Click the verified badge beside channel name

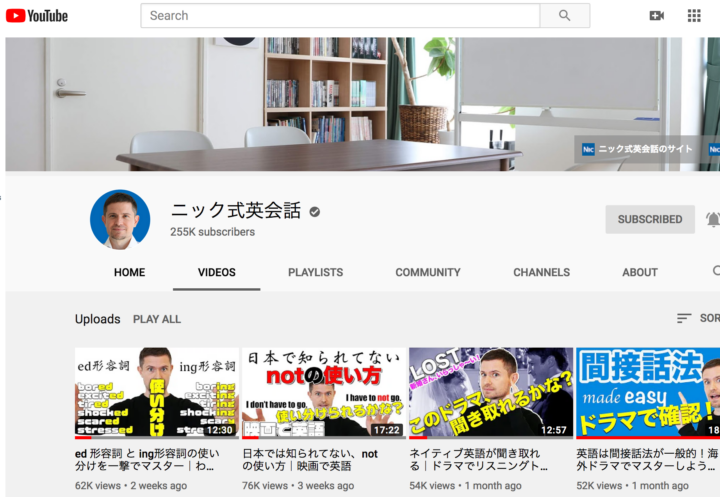315,212
